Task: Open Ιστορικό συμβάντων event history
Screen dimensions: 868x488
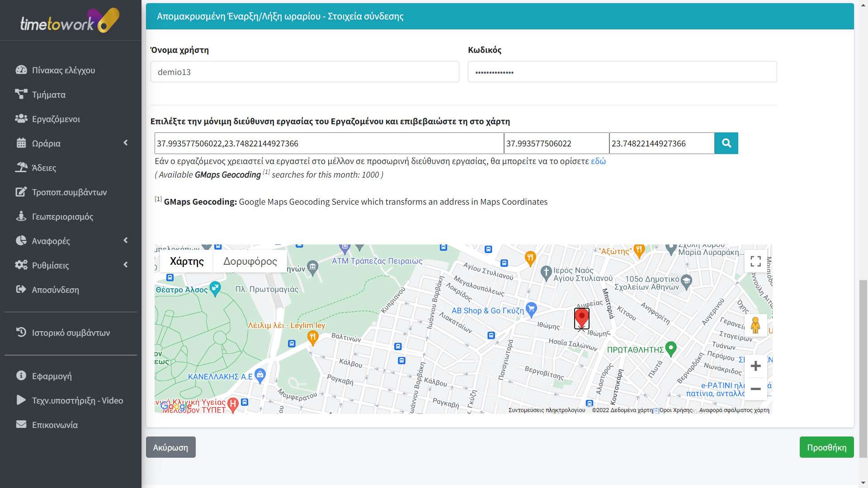Action: (71, 333)
